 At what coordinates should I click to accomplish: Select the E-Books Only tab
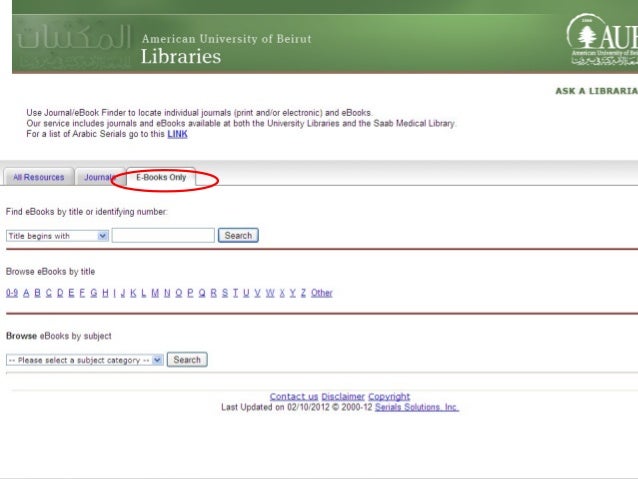(161, 177)
